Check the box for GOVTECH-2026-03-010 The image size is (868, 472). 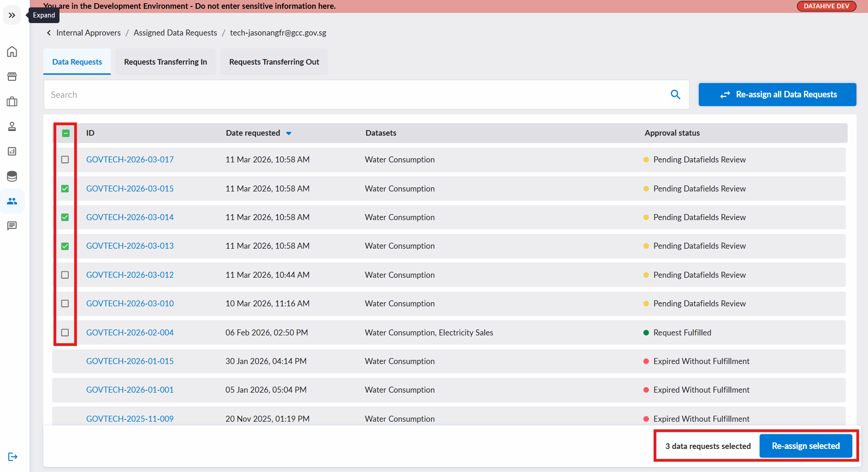[65, 304]
